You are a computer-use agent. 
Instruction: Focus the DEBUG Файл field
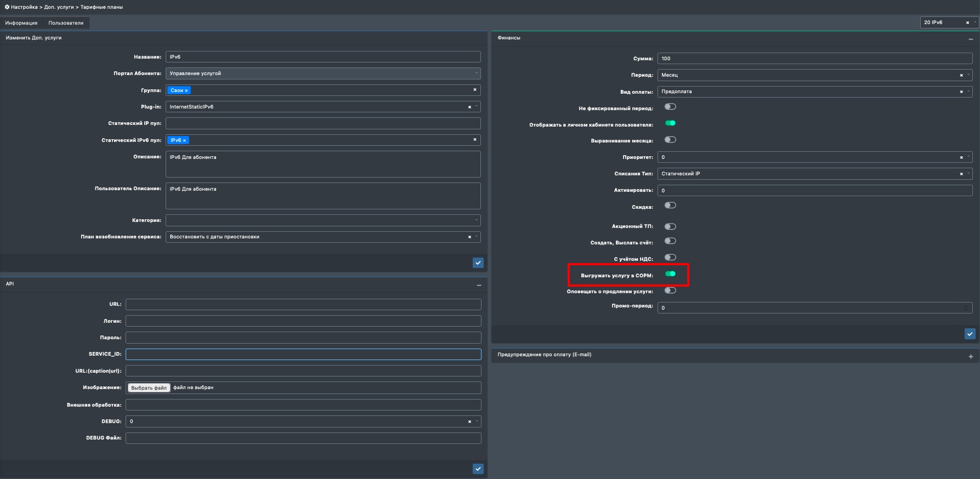coord(303,438)
